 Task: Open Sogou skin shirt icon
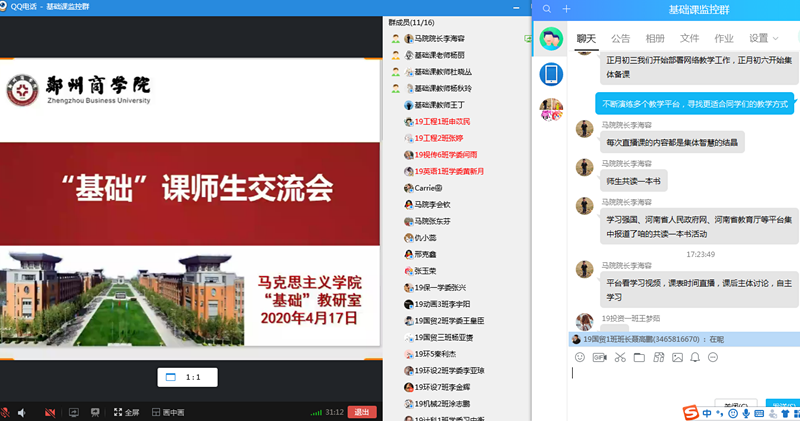point(785,413)
